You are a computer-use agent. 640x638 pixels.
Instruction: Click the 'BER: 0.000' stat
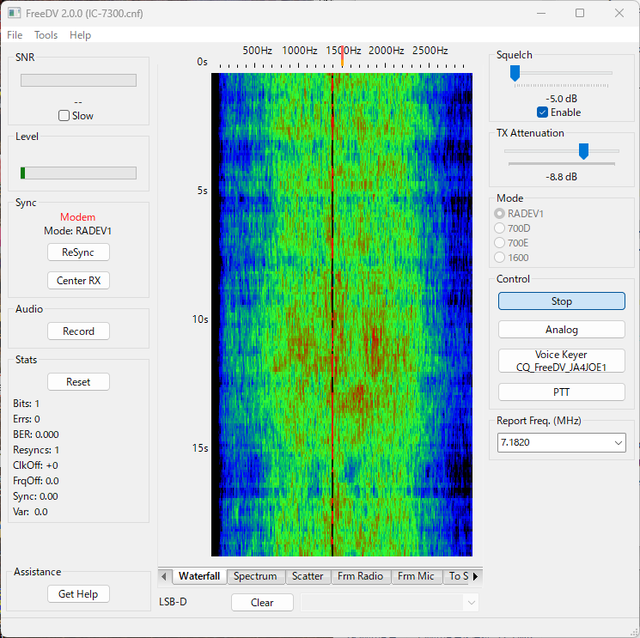[x=36, y=434]
